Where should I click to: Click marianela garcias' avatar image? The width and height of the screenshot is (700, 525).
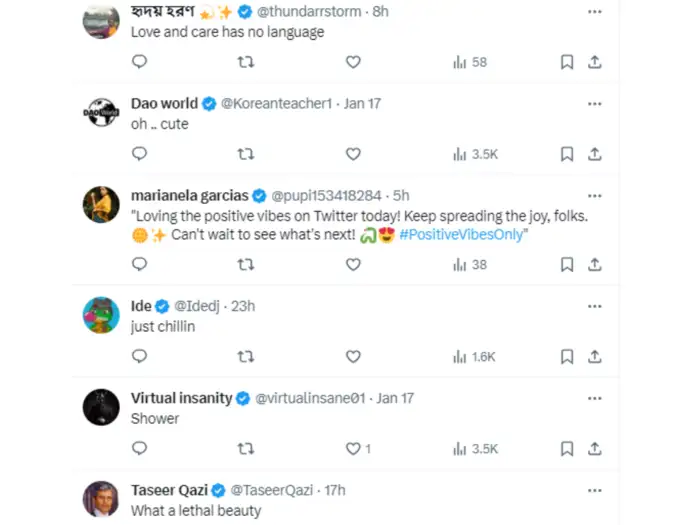coord(101,205)
